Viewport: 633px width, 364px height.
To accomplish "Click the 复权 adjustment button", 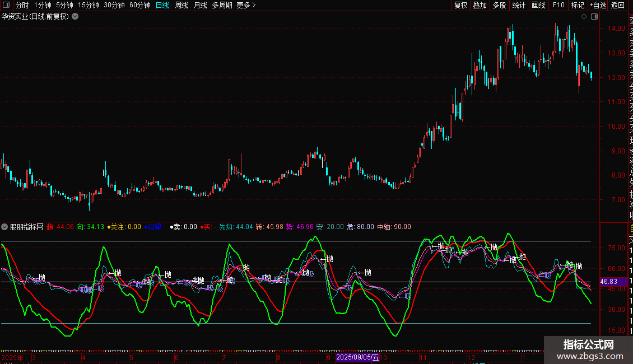I will point(460,5).
